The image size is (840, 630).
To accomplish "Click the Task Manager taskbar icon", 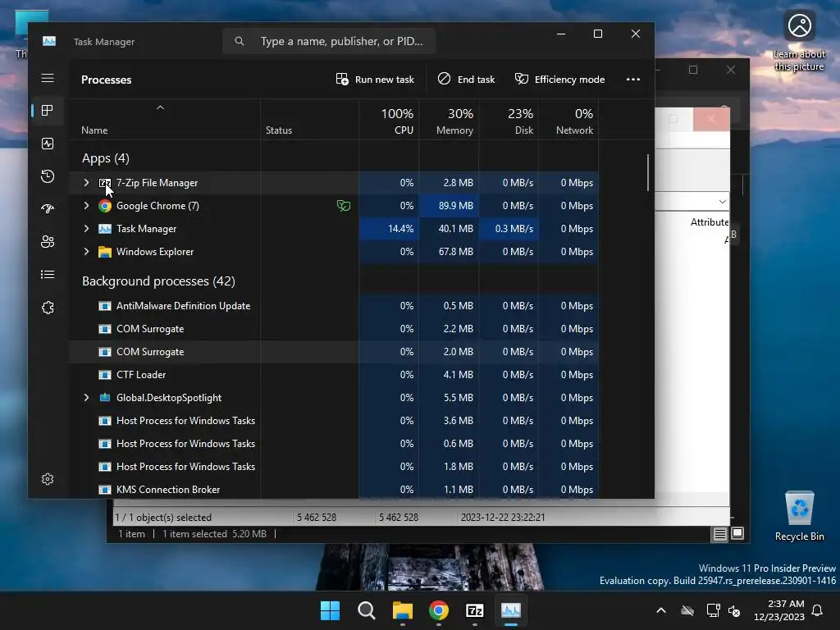I will coord(510,610).
